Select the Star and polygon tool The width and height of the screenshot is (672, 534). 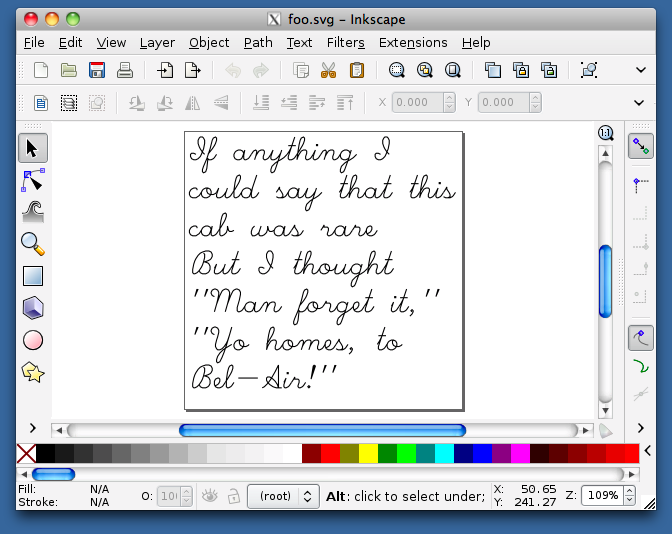point(33,373)
